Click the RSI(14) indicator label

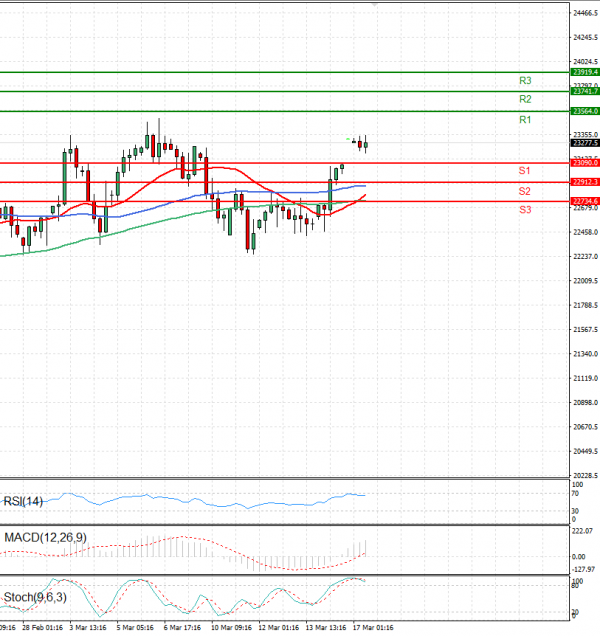(x=23, y=501)
